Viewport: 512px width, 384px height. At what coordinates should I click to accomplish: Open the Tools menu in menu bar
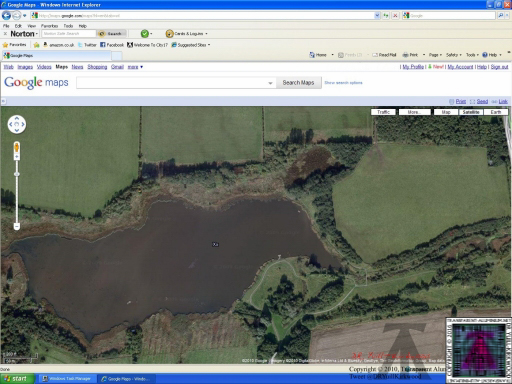pyautogui.click(x=68, y=26)
